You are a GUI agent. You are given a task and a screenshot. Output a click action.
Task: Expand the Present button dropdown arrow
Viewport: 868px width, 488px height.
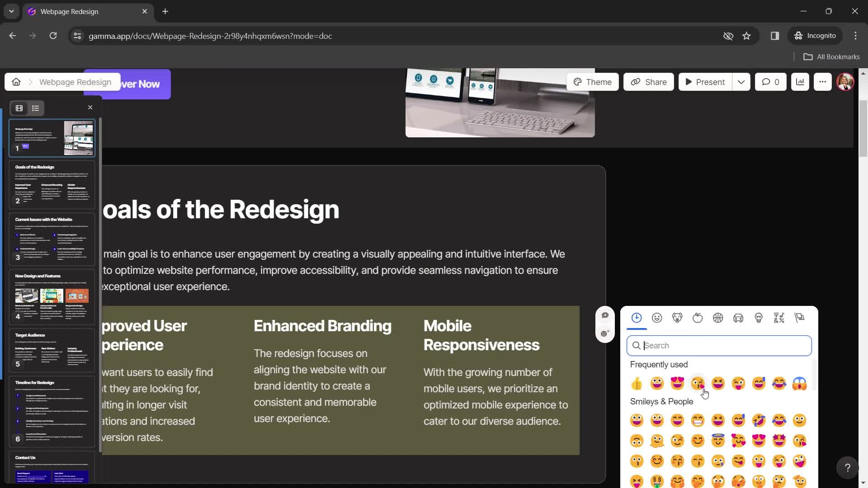[741, 82]
